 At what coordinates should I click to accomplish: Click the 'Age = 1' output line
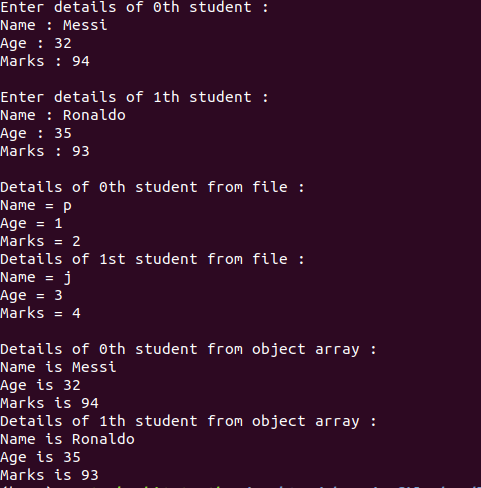click(x=31, y=224)
